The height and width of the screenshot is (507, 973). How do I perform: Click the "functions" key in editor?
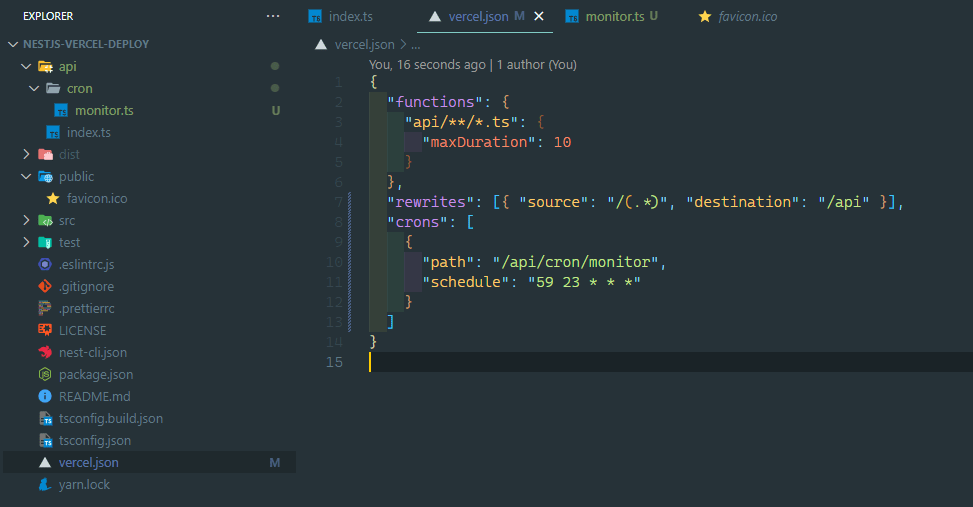434,102
